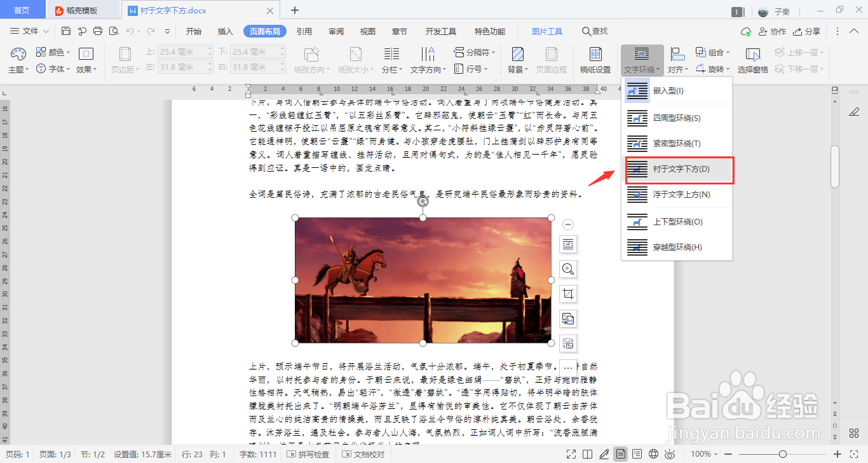
Task: Switch to the 图片工具 ribbon tab
Action: click(547, 31)
